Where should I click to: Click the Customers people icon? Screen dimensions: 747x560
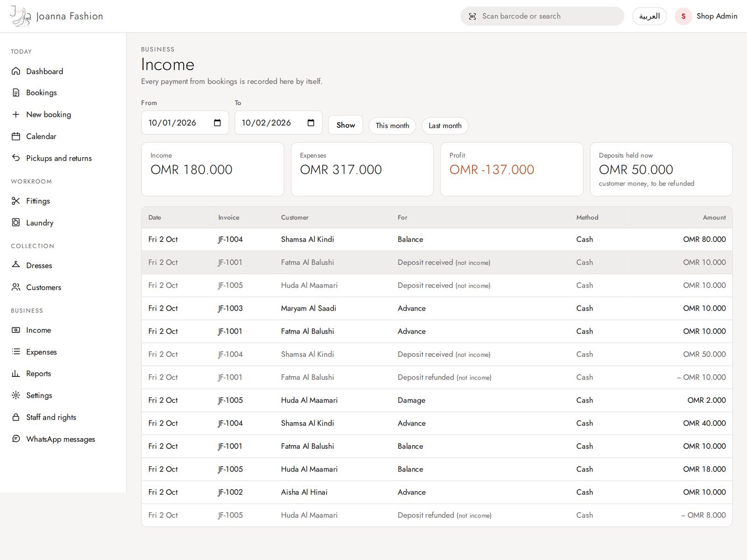coord(16,287)
